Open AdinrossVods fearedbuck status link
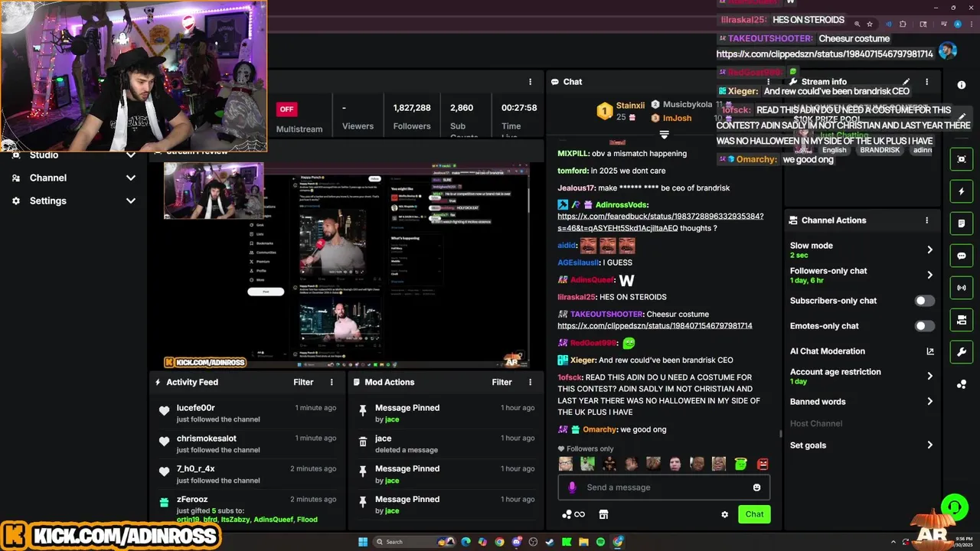The height and width of the screenshot is (551, 980). click(660, 222)
